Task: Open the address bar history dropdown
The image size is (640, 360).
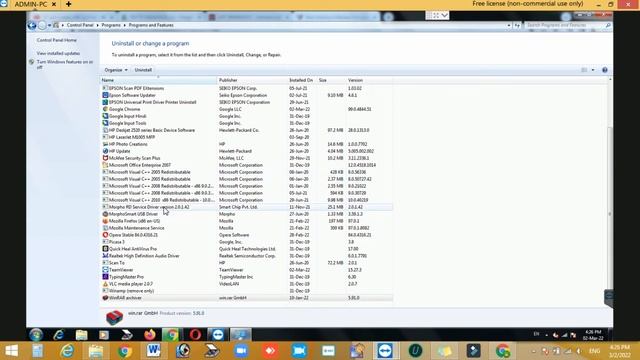Action: click(x=509, y=25)
